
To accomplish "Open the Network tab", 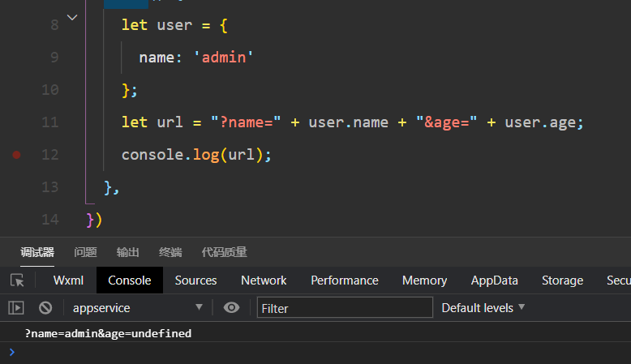I will [264, 280].
